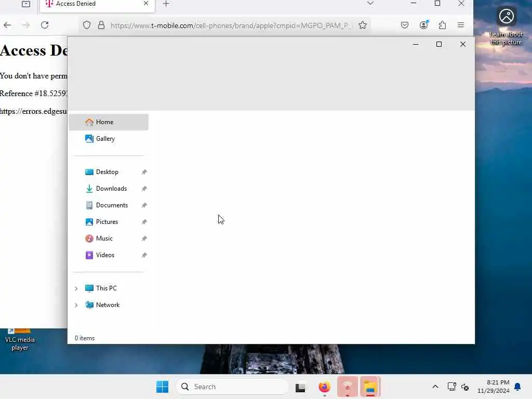Open the clock showing 8:21 PM

click(x=494, y=387)
